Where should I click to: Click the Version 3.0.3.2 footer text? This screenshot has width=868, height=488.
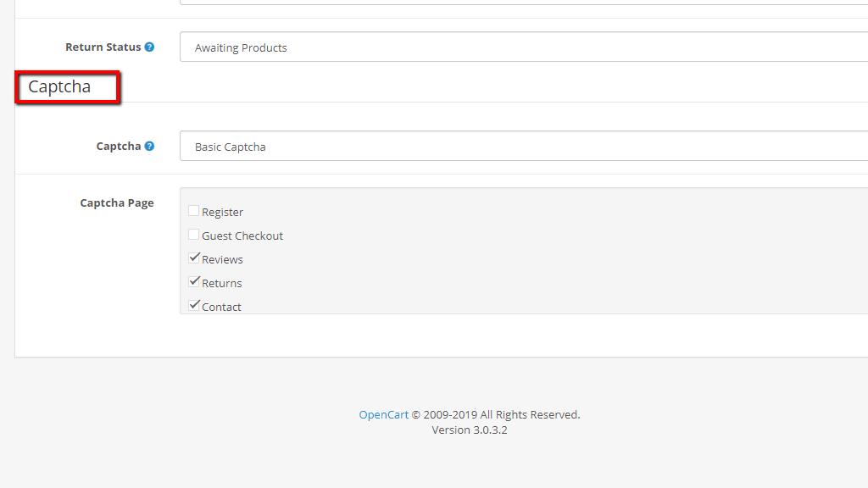(470, 430)
